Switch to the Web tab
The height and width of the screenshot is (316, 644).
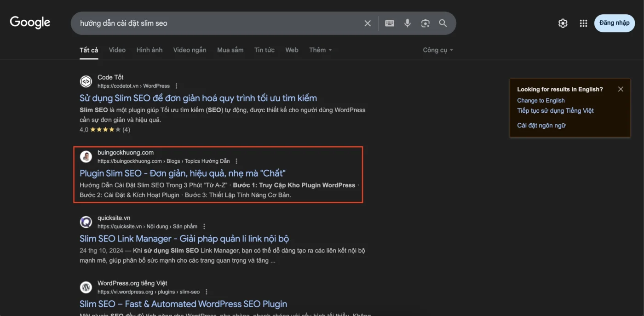pyautogui.click(x=292, y=50)
